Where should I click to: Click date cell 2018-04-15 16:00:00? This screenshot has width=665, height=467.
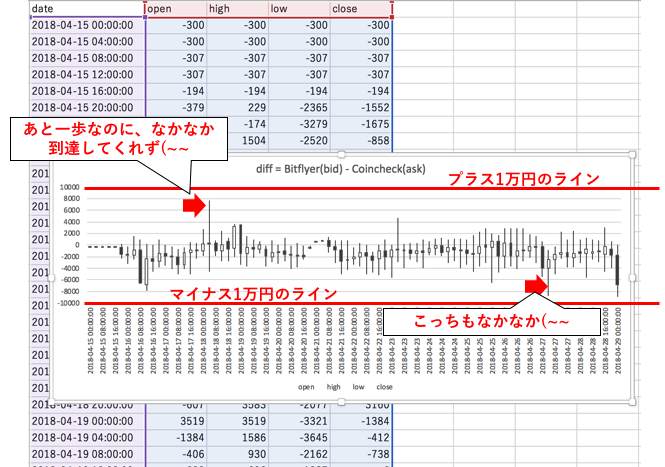(x=87, y=92)
